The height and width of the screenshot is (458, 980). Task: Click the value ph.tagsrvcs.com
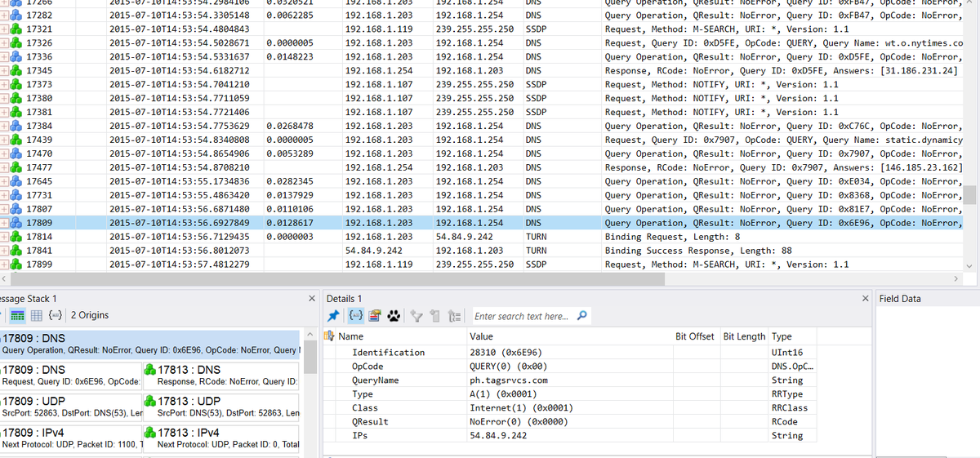click(509, 380)
